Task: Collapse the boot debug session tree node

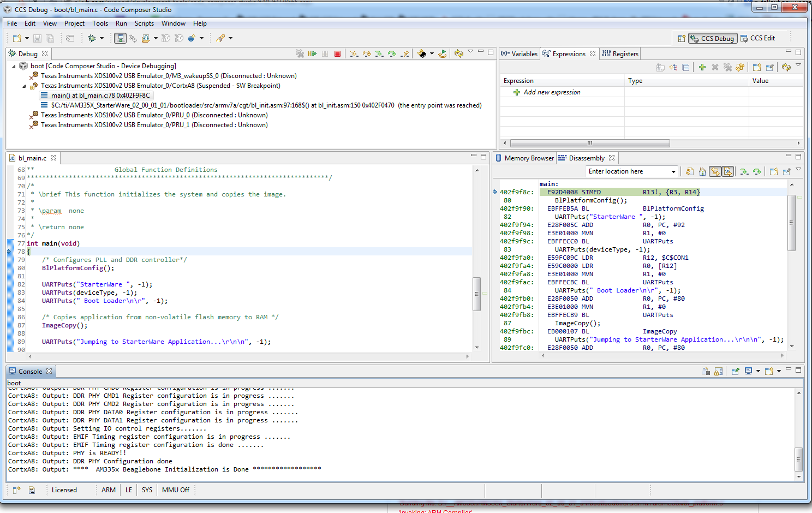Action: (x=14, y=66)
